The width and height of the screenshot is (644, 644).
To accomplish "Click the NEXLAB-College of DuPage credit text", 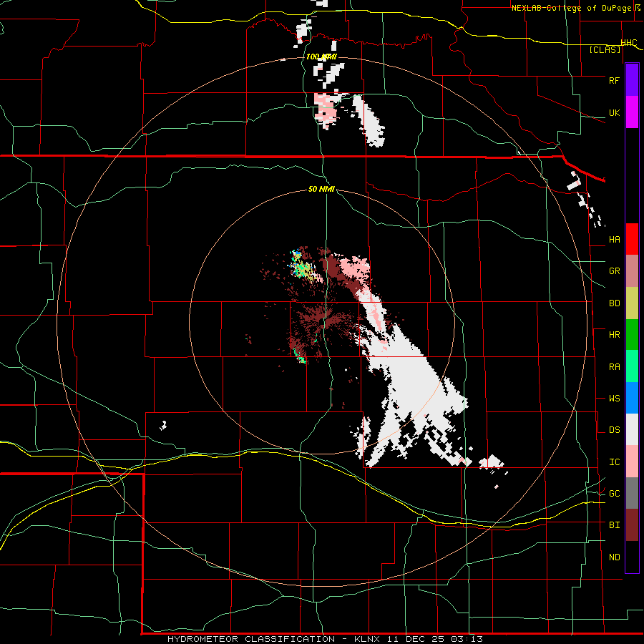I will (573, 8).
